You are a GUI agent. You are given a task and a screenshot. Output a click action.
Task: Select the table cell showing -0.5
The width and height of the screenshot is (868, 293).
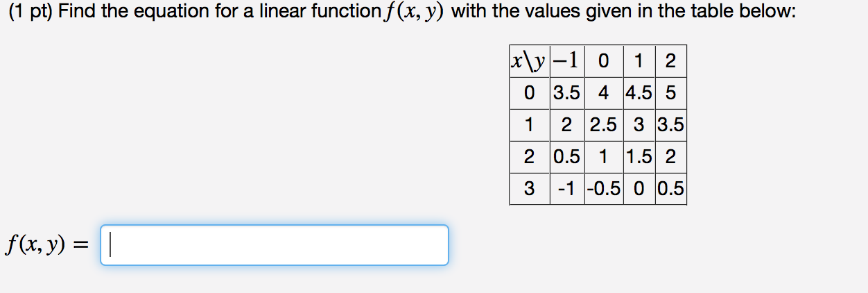604,189
